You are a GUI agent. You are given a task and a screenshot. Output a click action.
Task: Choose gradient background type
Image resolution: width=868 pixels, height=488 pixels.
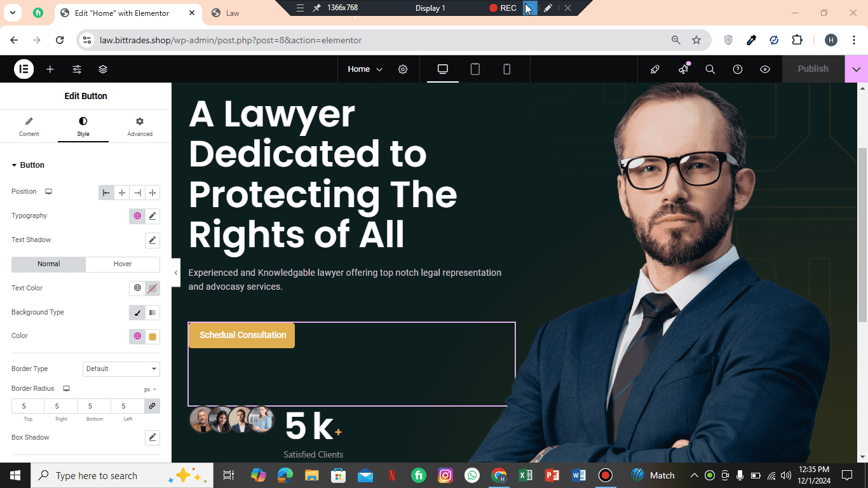pos(153,313)
